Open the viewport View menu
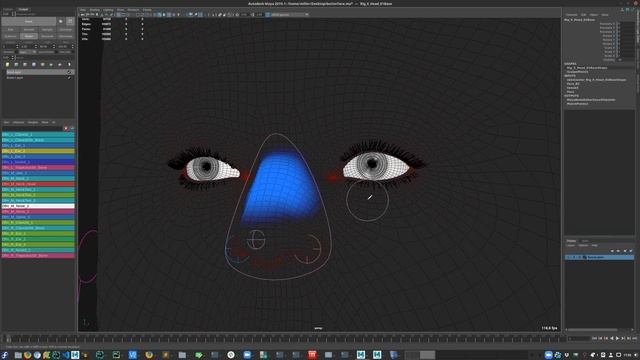 point(83,10)
